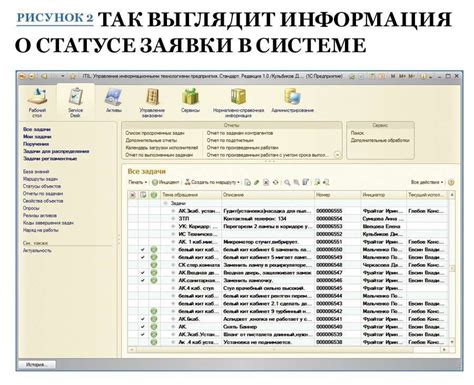
Task: Open the Service Desk section
Action: pos(76,103)
